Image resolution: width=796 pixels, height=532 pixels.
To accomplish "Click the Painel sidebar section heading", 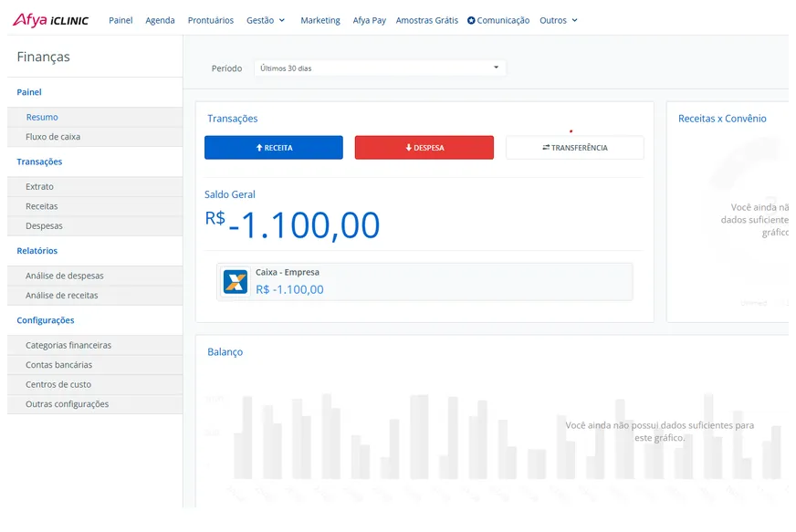I will pyautogui.click(x=29, y=92).
